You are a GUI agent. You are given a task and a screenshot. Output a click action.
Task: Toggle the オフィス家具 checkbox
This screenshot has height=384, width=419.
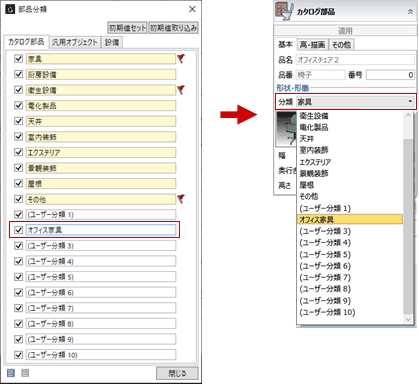coord(19,230)
